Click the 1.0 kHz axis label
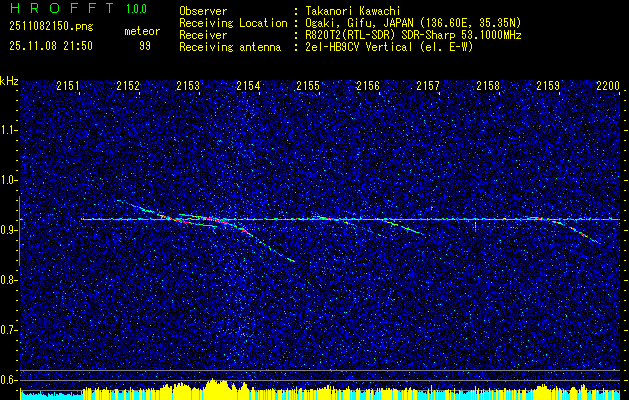The image size is (629, 400). (x=8, y=180)
